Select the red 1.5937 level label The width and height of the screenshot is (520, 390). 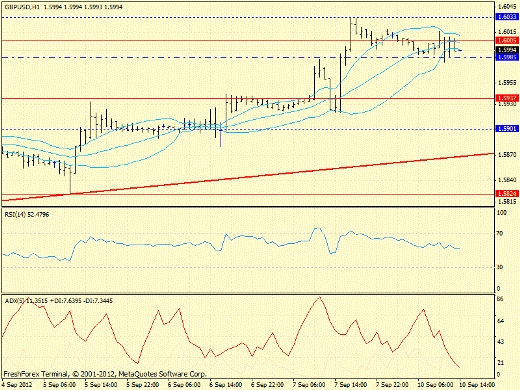(x=507, y=98)
